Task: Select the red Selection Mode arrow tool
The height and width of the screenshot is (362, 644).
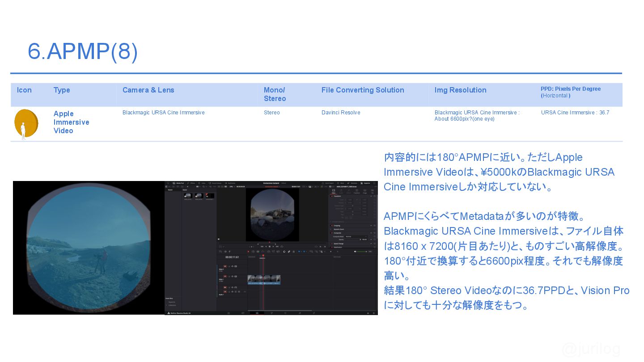Action: pyautogui.click(x=248, y=252)
